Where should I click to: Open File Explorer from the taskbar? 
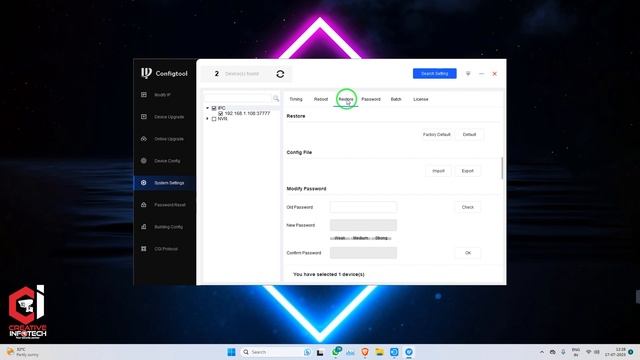click(x=379, y=352)
